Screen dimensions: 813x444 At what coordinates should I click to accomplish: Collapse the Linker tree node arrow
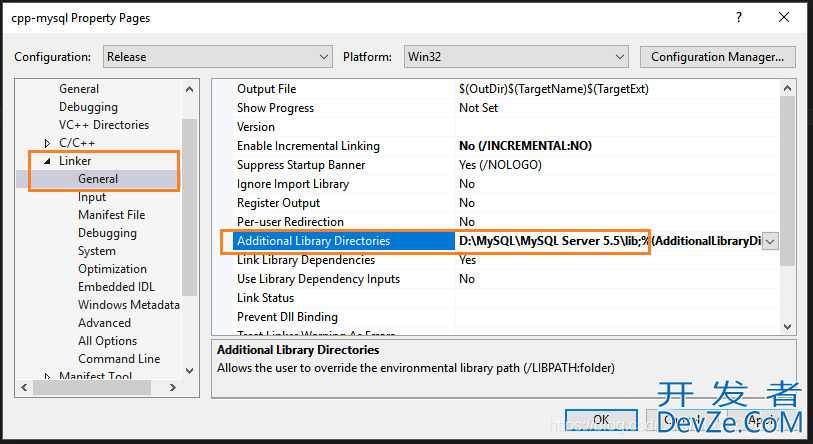coord(47,161)
